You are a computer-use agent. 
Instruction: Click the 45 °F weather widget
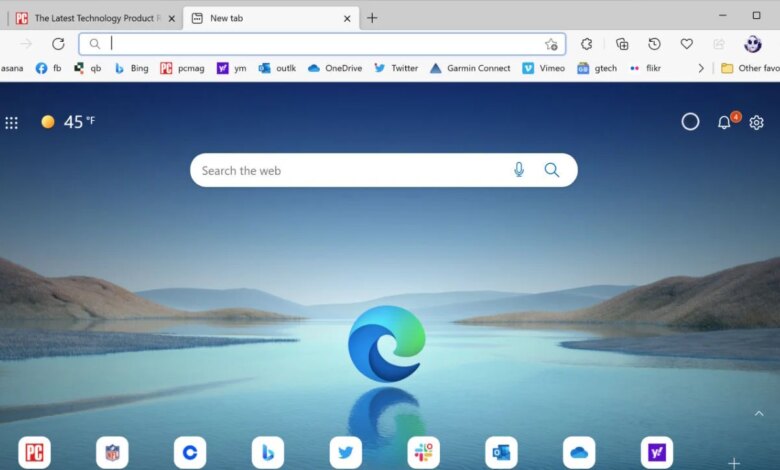pyautogui.click(x=68, y=122)
